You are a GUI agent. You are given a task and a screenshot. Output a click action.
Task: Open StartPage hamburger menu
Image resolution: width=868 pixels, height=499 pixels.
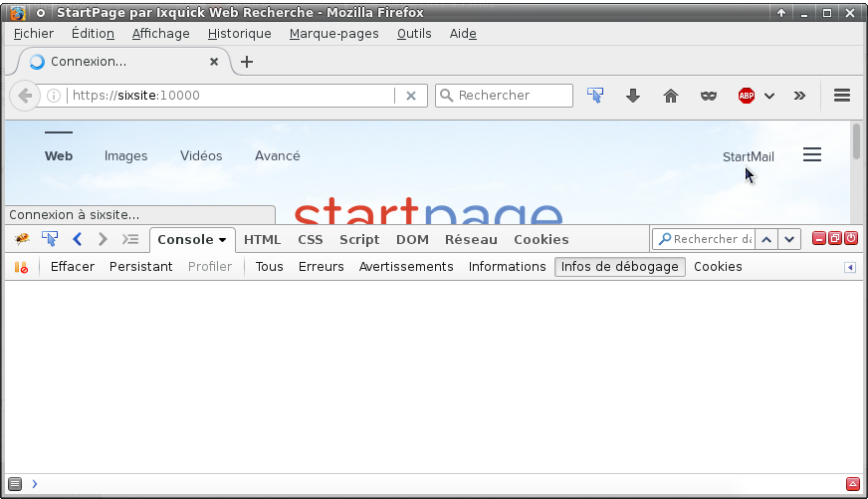click(x=812, y=154)
